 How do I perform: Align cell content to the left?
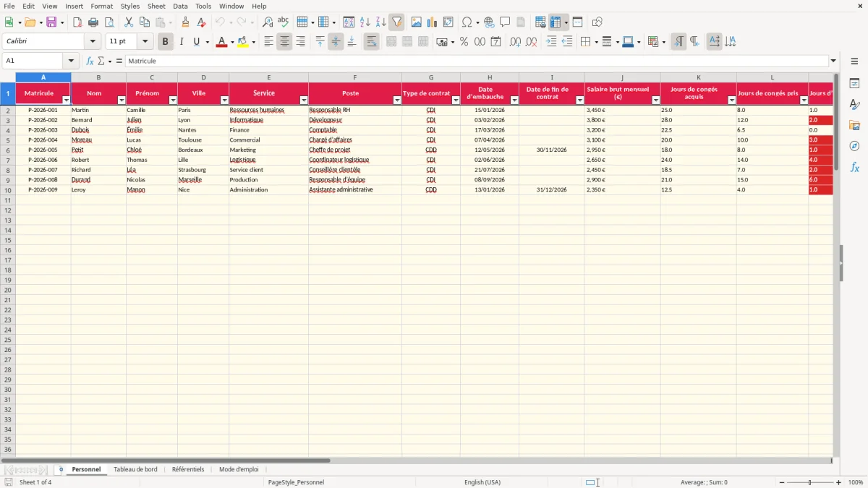268,42
